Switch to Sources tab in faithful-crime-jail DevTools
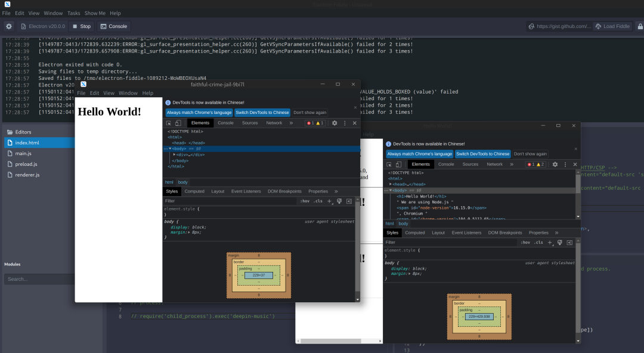Screen dimensions: 644x353 250,123
